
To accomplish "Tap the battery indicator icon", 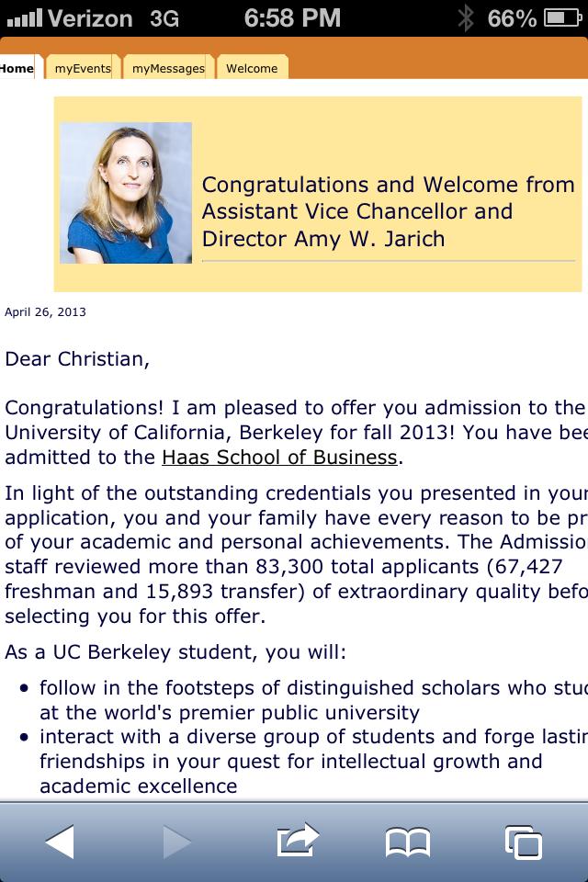I will coord(561,17).
